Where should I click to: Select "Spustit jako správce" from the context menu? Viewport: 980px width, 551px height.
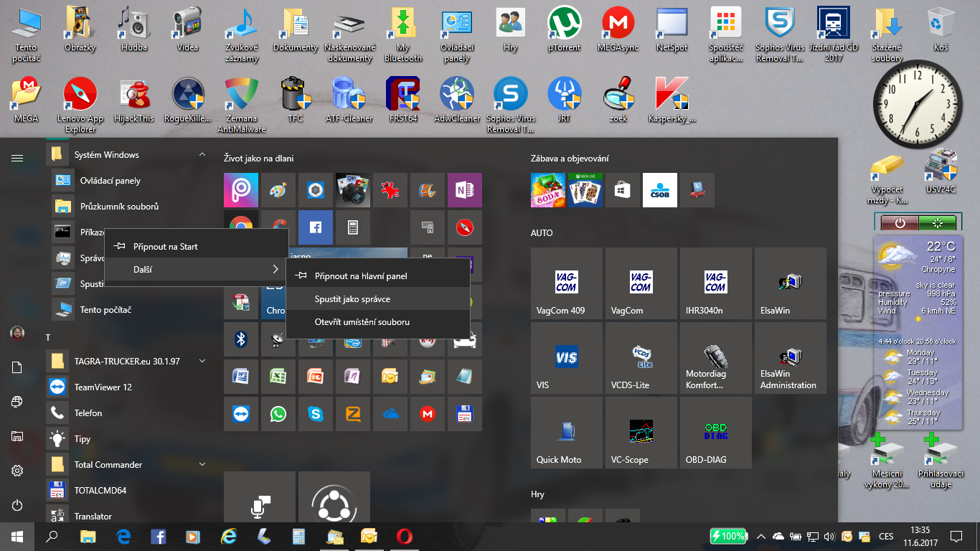[x=352, y=298]
